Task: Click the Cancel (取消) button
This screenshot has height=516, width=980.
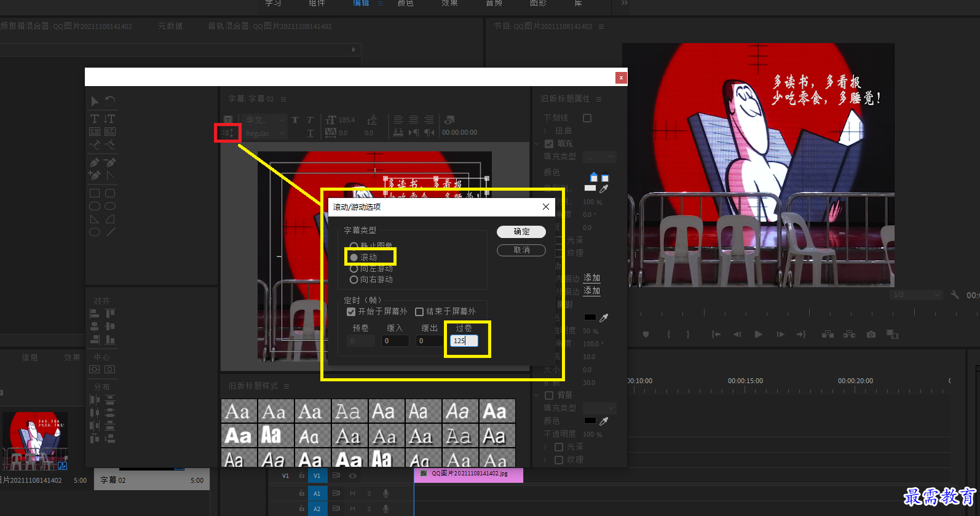Action: 521,250
